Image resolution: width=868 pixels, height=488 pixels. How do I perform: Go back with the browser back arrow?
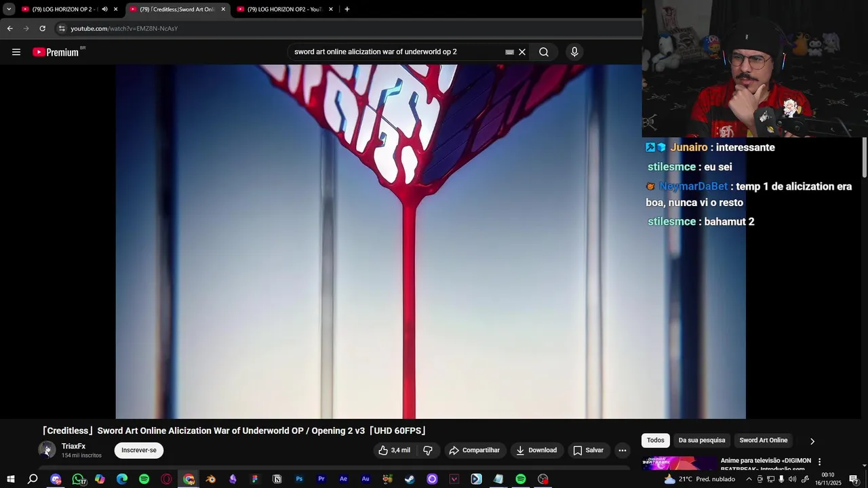(x=9, y=28)
